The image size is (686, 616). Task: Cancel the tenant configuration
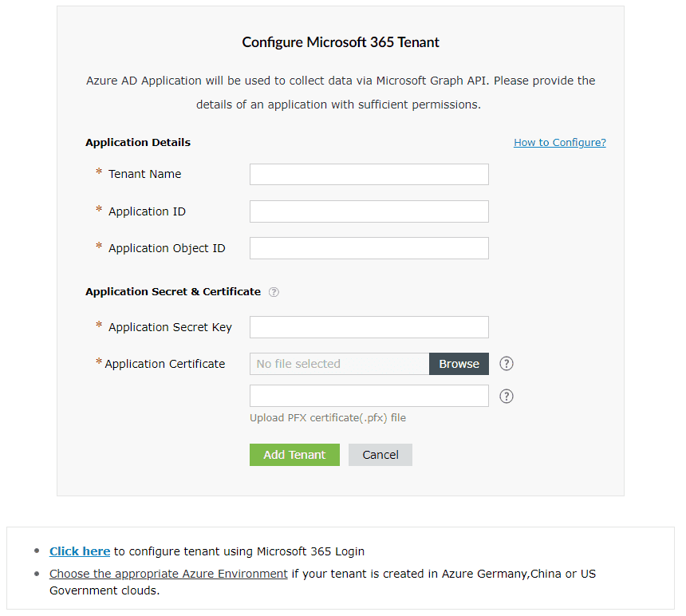coord(380,455)
